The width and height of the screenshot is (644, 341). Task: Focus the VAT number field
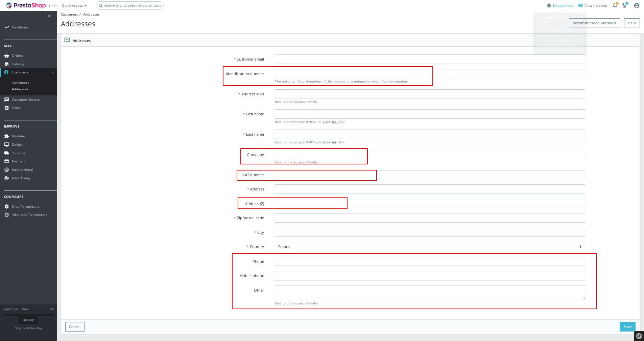point(430,175)
